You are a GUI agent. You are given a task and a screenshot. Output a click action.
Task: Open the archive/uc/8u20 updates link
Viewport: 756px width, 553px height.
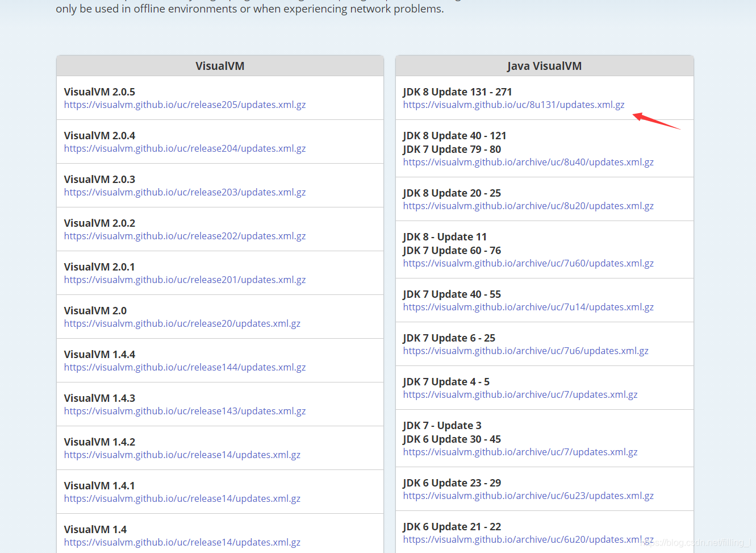528,206
